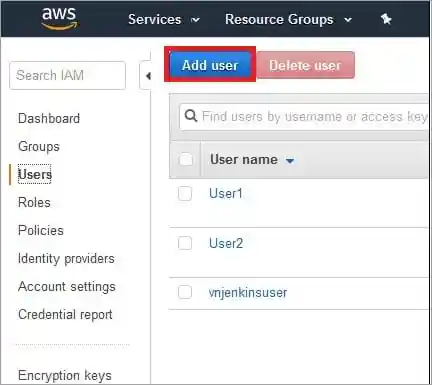Open the vnjenkinsuser link

(248, 293)
